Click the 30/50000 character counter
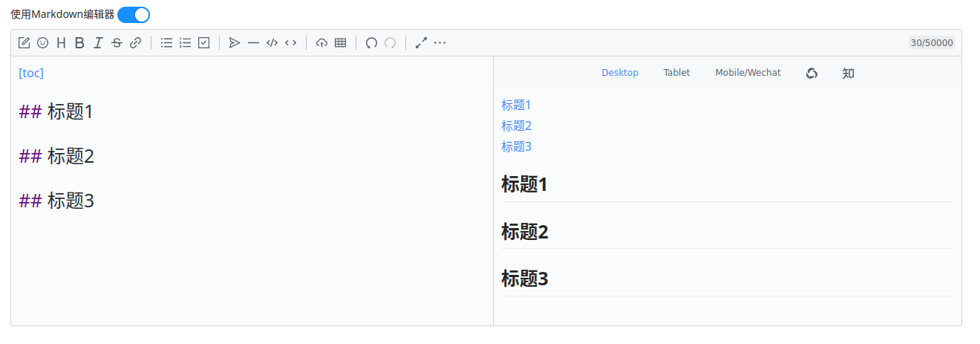This screenshot has height=344, width=980. tap(932, 43)
